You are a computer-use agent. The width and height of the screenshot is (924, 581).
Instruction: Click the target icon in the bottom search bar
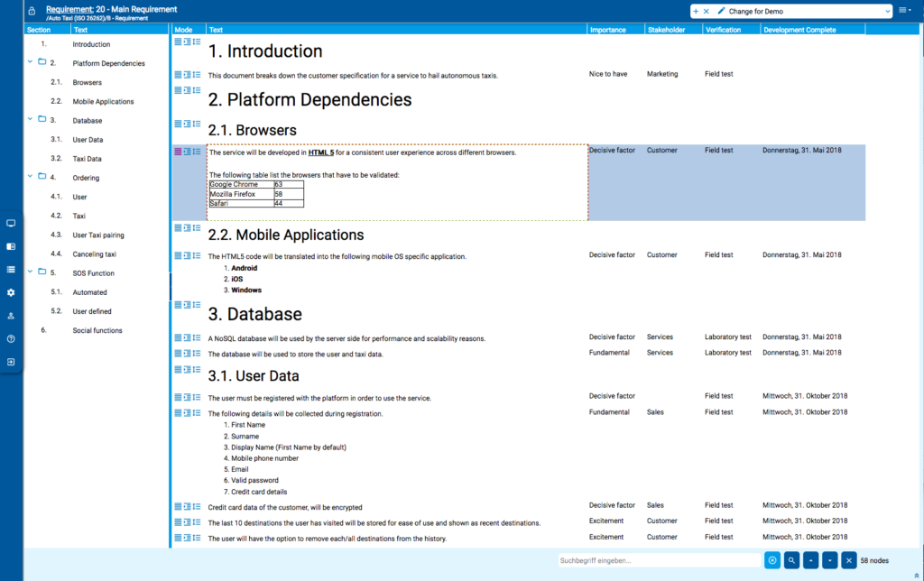click(x=772, y=559)
